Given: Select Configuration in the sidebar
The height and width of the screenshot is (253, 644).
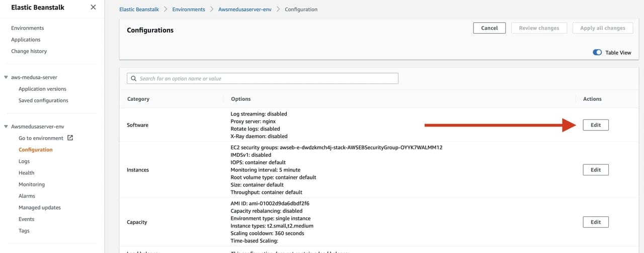Looking at the screenshot, I should pyautogui.click(x=35, y=150).
